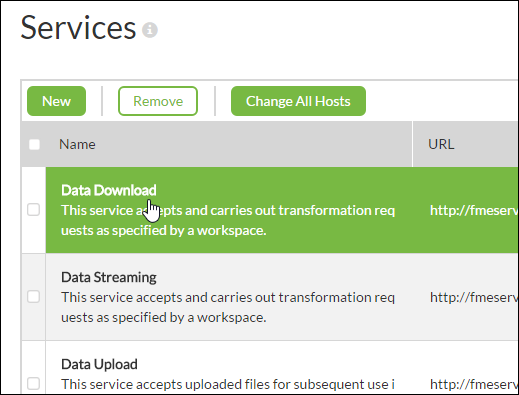519x395 pixels.
Task: Open the Data Streaming service
Action: (x=109, y=277)
